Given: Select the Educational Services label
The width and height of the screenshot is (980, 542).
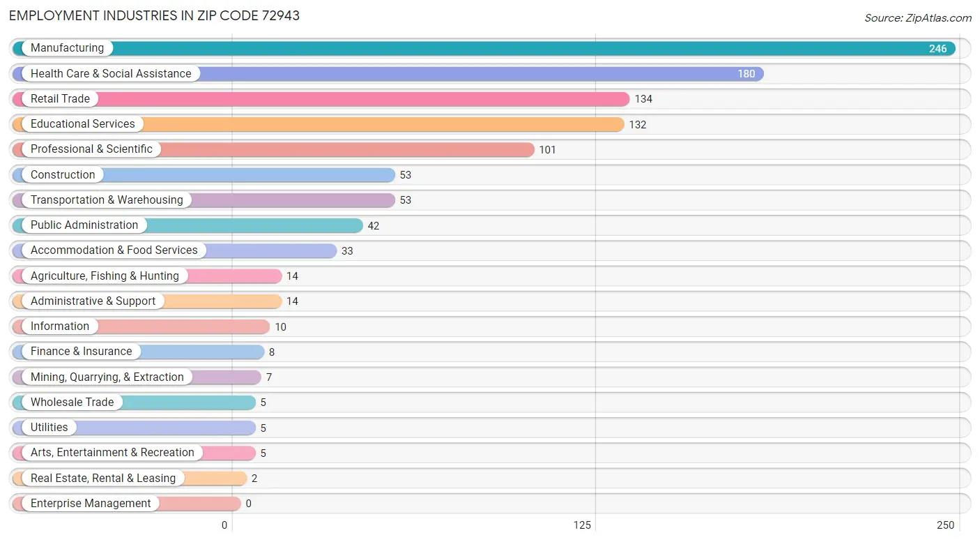Looking at the screenshot, I should point(83,123).
